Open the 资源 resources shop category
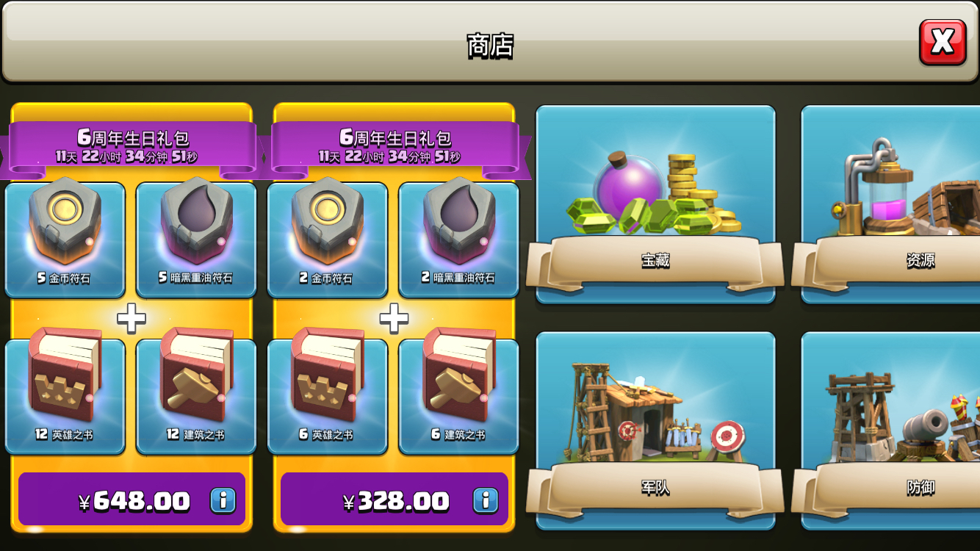Image resolution: width=980 pixels, height=551 pixels. (x=890, y=204)
